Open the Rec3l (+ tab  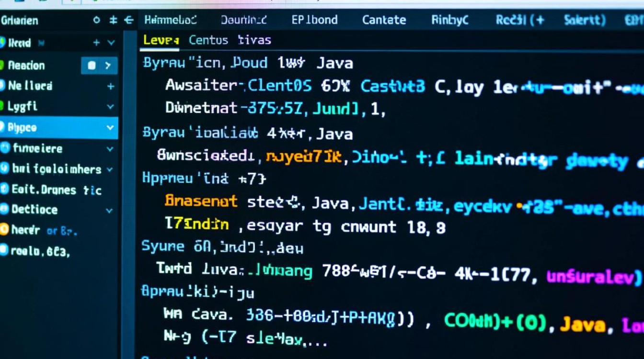(520, 20)
